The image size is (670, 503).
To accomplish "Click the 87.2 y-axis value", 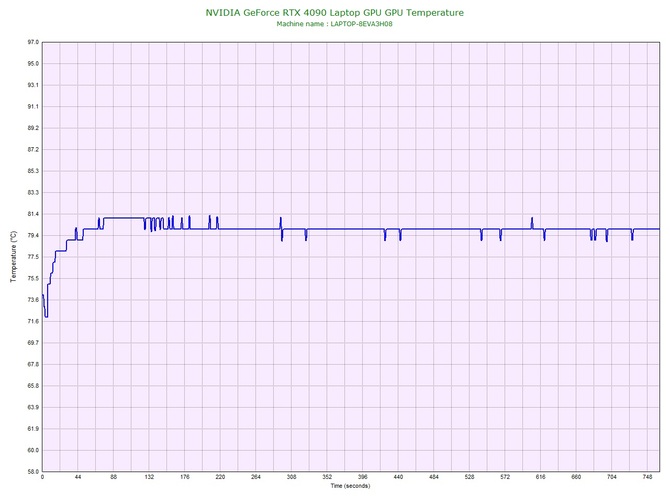I will (33, 150).
